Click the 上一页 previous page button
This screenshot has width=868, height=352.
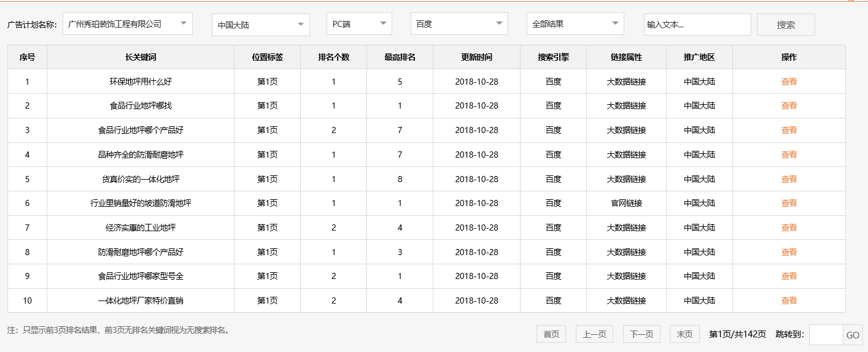click(594, 334)
